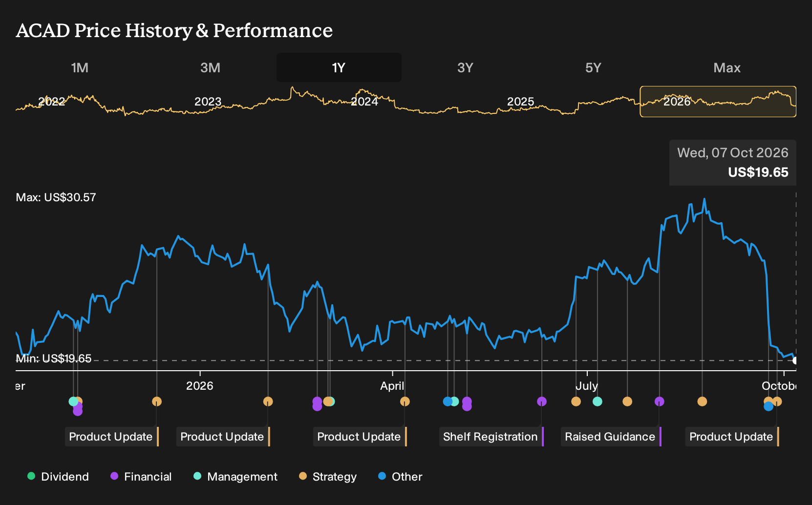Click the teal Management marker at far left of timeline
The width and height of the screenshot is (812, 505).
pyautogui.click(x=73, y=401)
